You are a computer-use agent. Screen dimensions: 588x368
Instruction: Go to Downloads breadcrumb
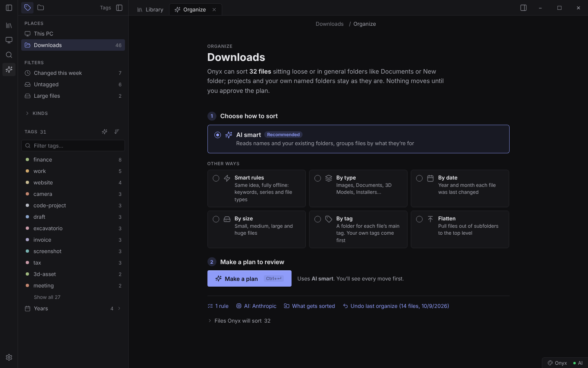click(x=330, y=24)
